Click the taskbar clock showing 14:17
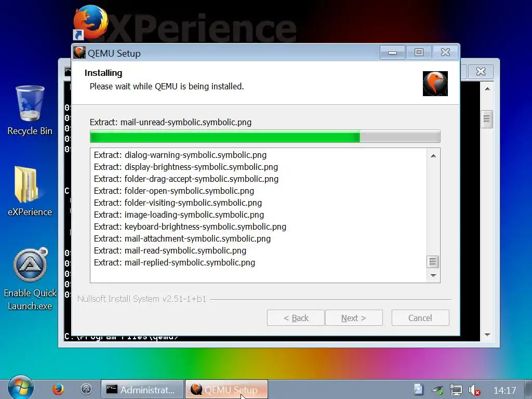The image size is (532, 399). click(504, 390)
